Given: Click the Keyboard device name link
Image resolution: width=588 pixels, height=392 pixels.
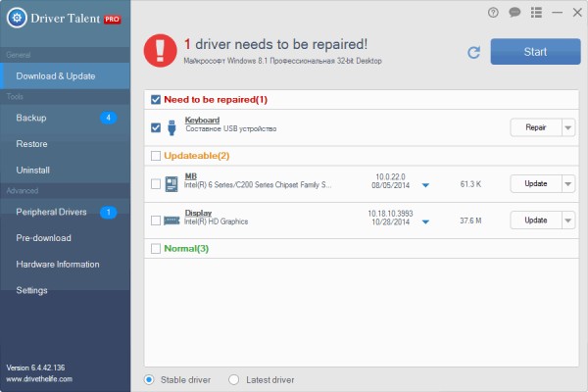Looking at the screenshot, I should (x=202, y=120).
